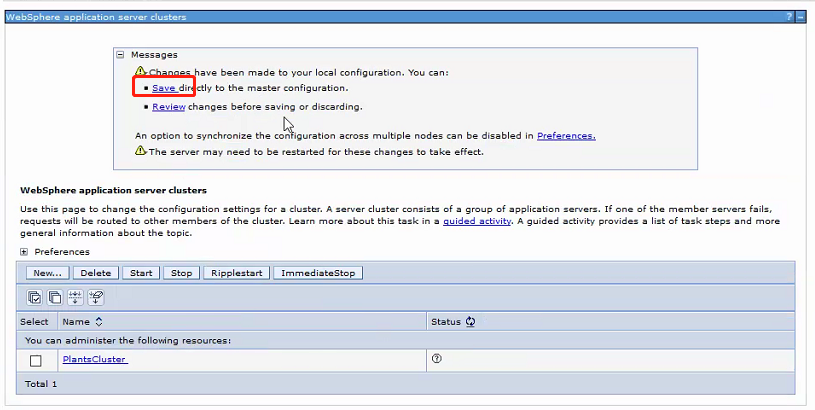
Task: Clear the filter value icon
Action: coord(96,298)
